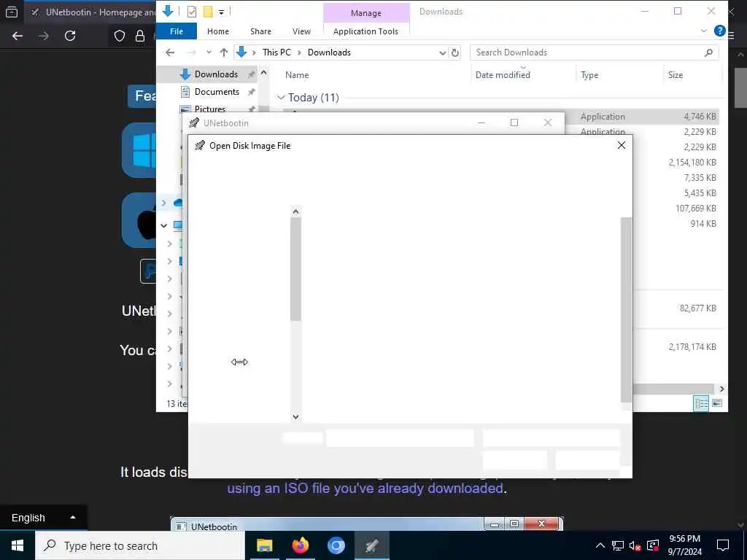This screenshot has width=747, height=560.
Task: Click the Firefox site padlock icon
Action: click(x=140, y=36)
